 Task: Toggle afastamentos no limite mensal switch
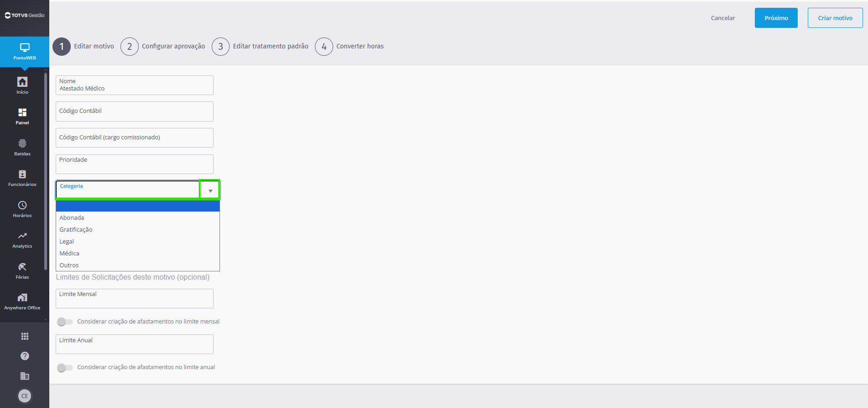click(65, 322)
